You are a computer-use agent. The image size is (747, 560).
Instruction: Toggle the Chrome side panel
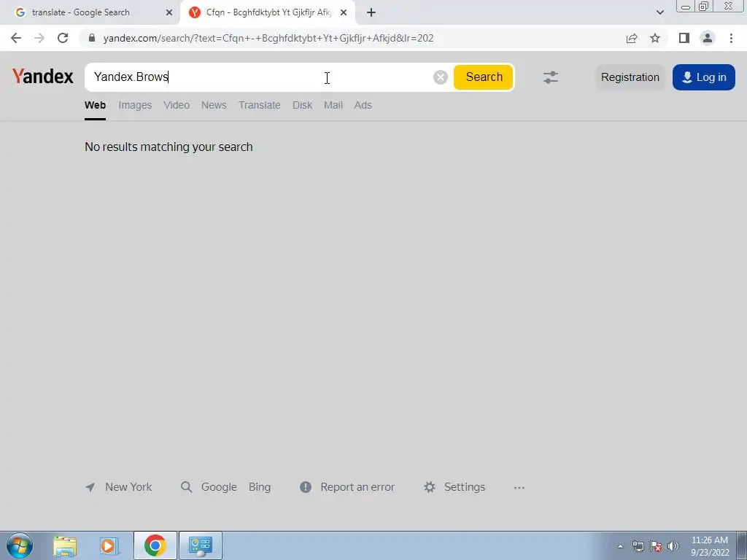click(x=684, y=38)
